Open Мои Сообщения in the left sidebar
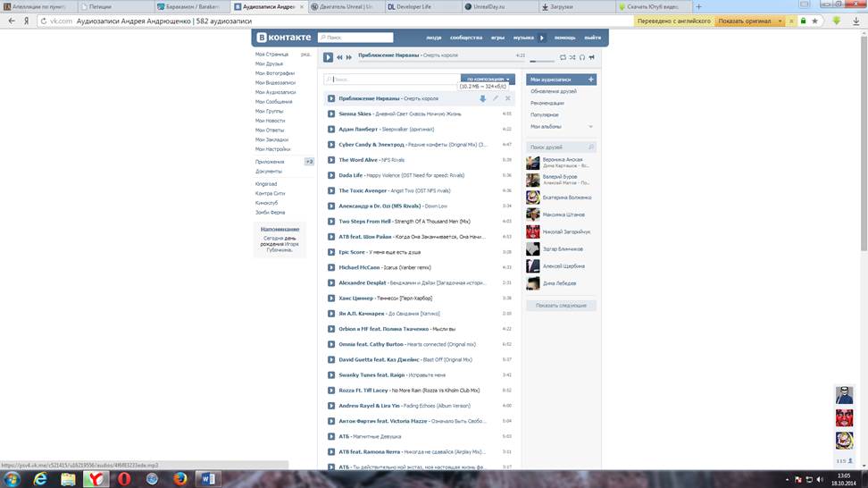The height and width of the screenshot is (488, 868). [273, 102]
